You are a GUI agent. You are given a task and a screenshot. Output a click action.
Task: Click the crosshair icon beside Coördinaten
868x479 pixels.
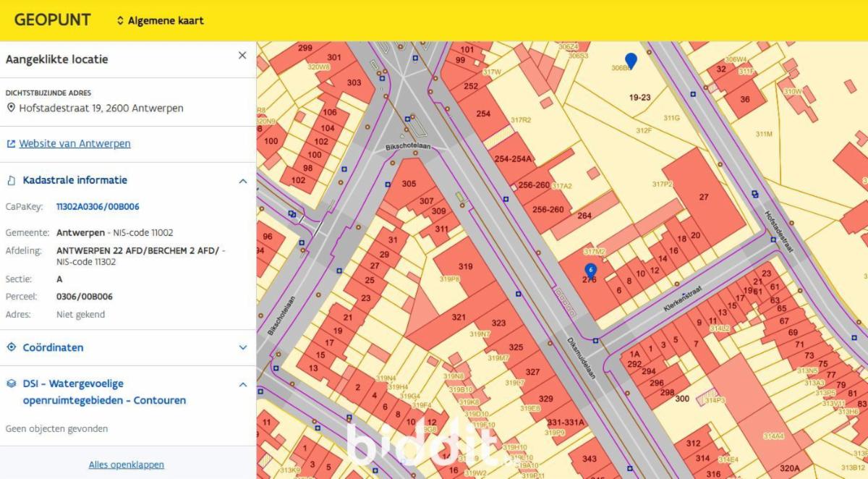tap(11, 347)
